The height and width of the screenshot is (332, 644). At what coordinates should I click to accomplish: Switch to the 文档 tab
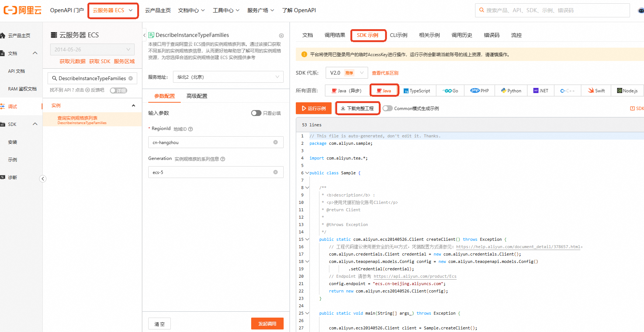308,35
